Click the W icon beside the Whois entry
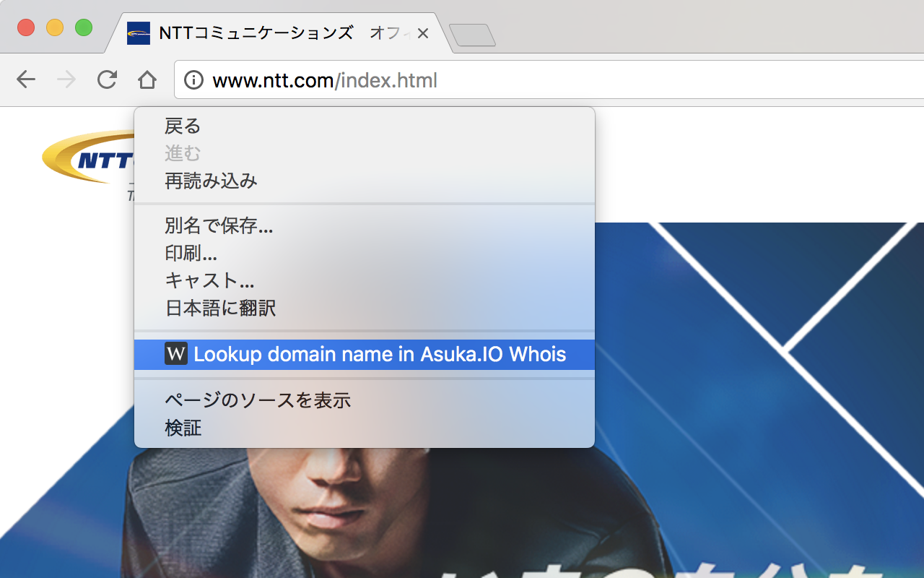Viewport: 924px width, 578px height. 175,354
